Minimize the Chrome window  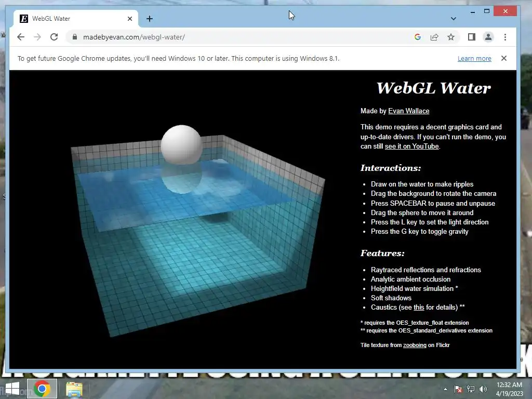473,11
